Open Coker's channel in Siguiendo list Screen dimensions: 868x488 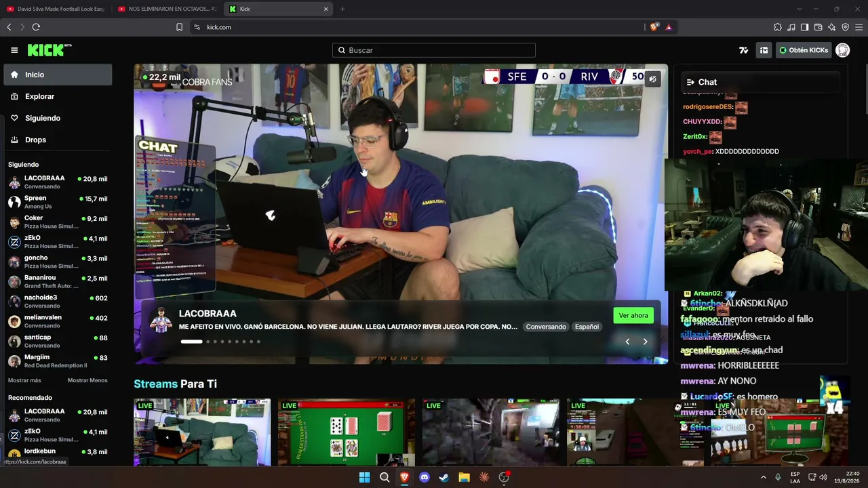58,222
